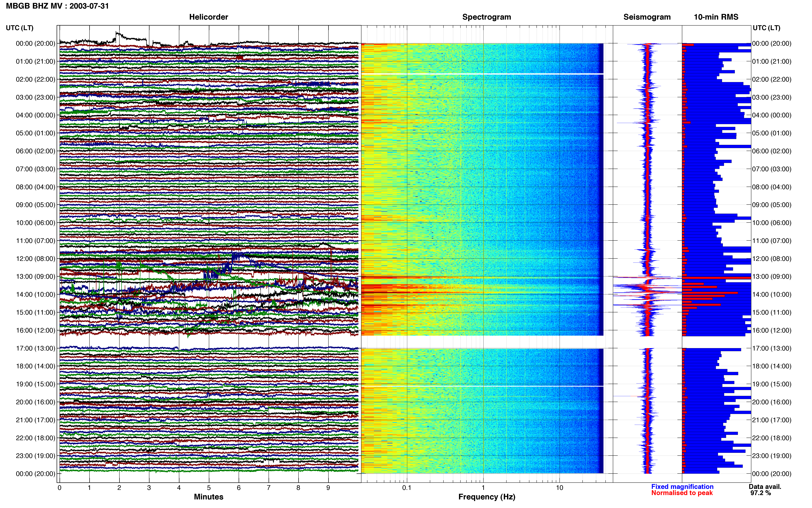Click the '10' frequency tick label
The height and width of the screenshot is (508, 812).
559,488
